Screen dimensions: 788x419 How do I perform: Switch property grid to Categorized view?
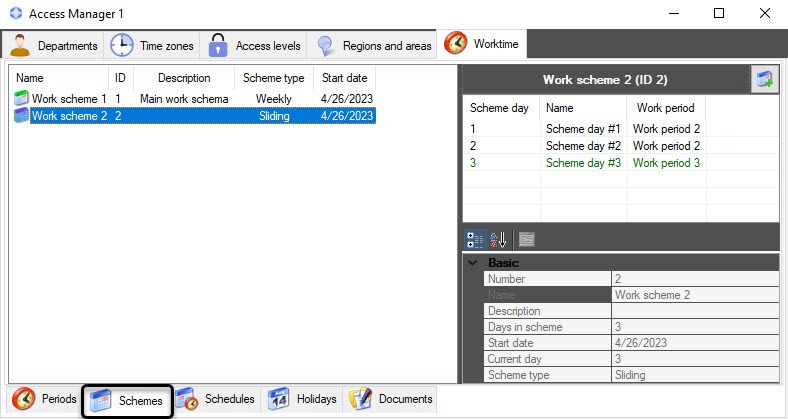tap(474, 240)
